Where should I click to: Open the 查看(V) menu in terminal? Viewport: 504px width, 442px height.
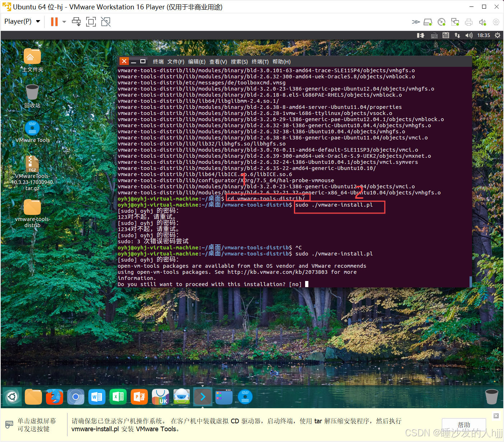click(218, 62)
